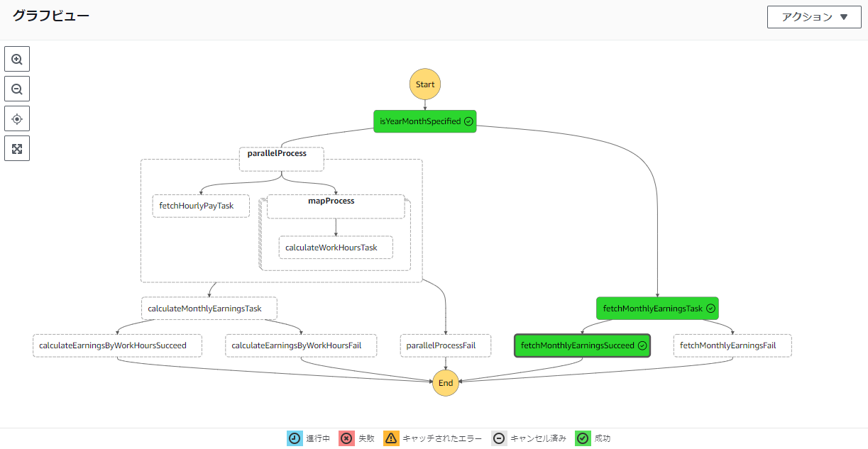Select the zoom out magnifier icon
Viewport: 868px width, 449px height.
pyautogui.click(x=16, y=89)
